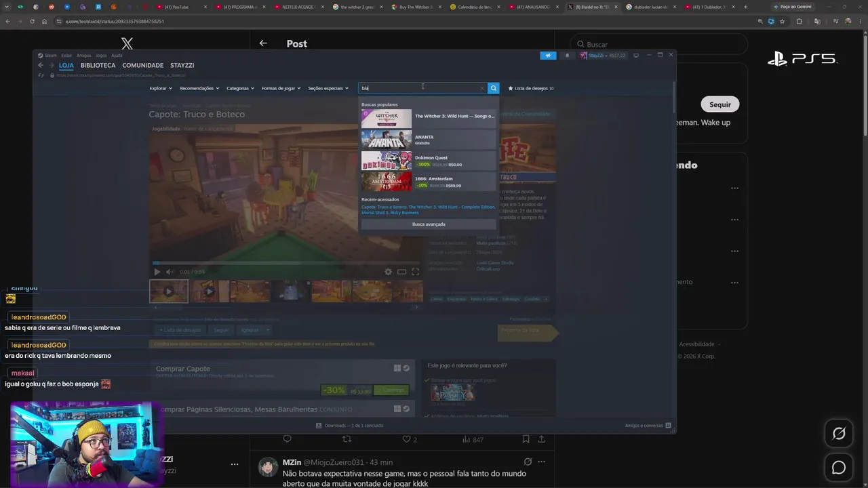Play the Capote trailer video

click(x=157, y=272)
